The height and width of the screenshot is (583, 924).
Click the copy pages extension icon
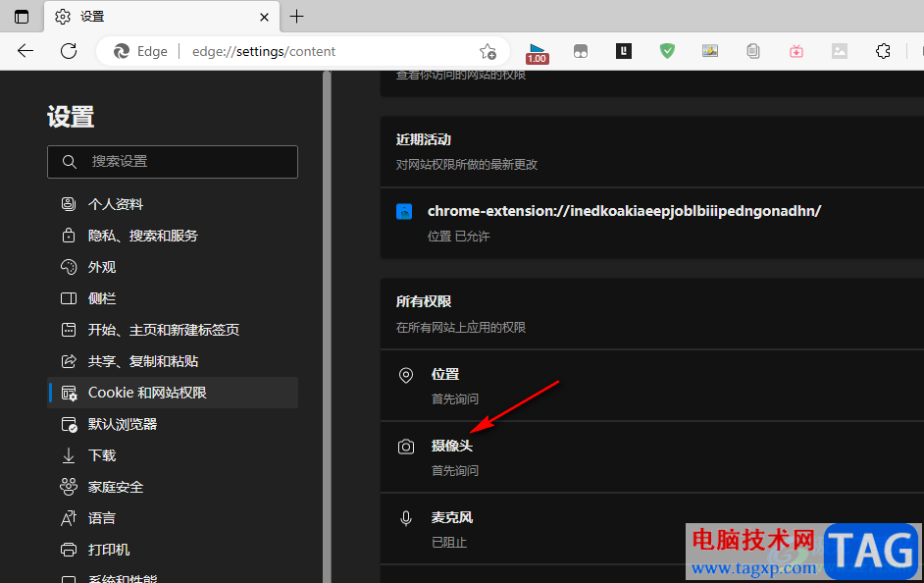click(753, 51)
